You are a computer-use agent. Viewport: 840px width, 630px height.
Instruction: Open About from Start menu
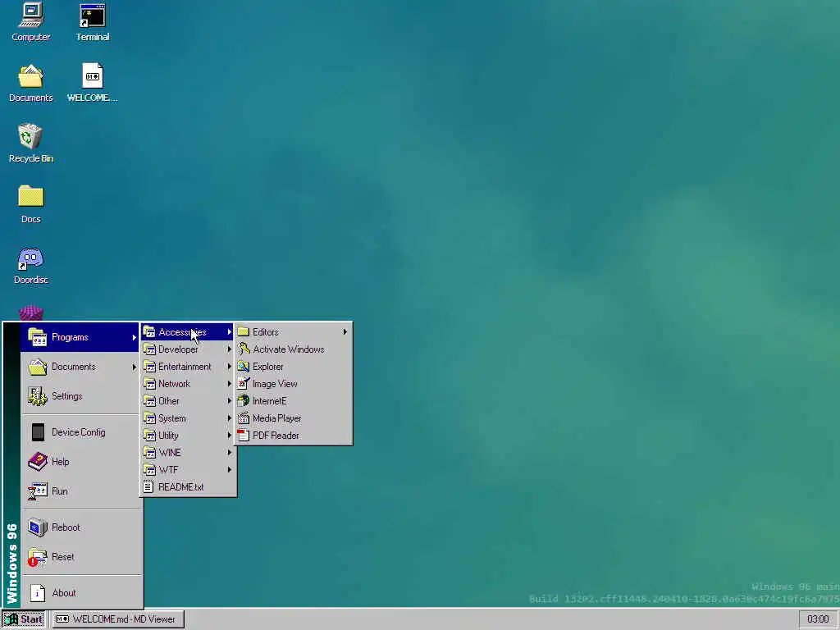tap(81, 593)
